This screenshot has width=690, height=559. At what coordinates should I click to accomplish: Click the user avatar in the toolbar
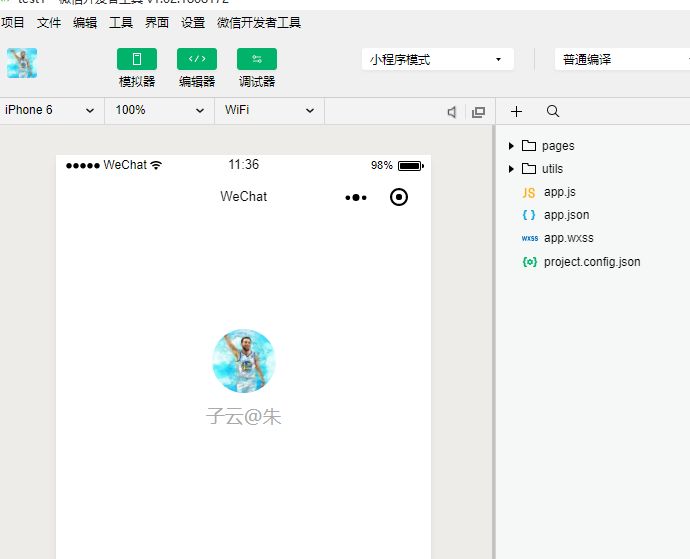(22, 63)
